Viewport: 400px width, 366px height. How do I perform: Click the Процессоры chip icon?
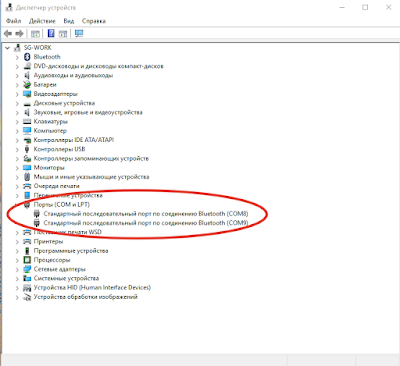click(x=27, y=260)
